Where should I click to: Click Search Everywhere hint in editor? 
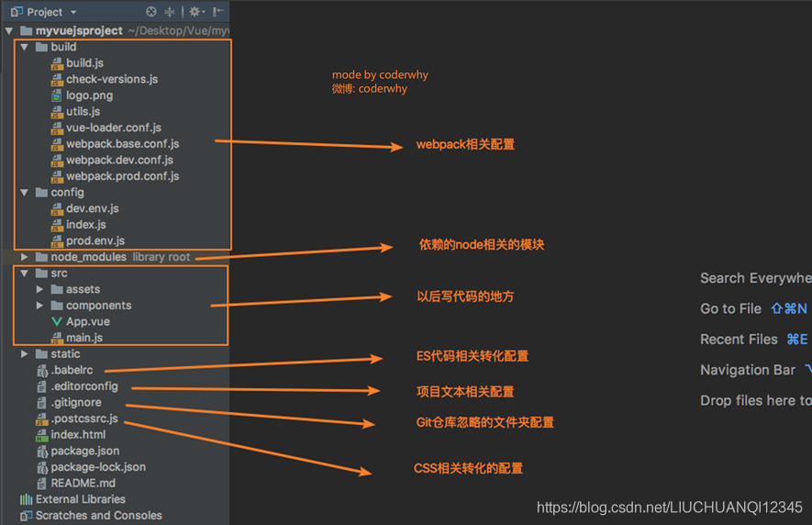(x=755, y=278)
